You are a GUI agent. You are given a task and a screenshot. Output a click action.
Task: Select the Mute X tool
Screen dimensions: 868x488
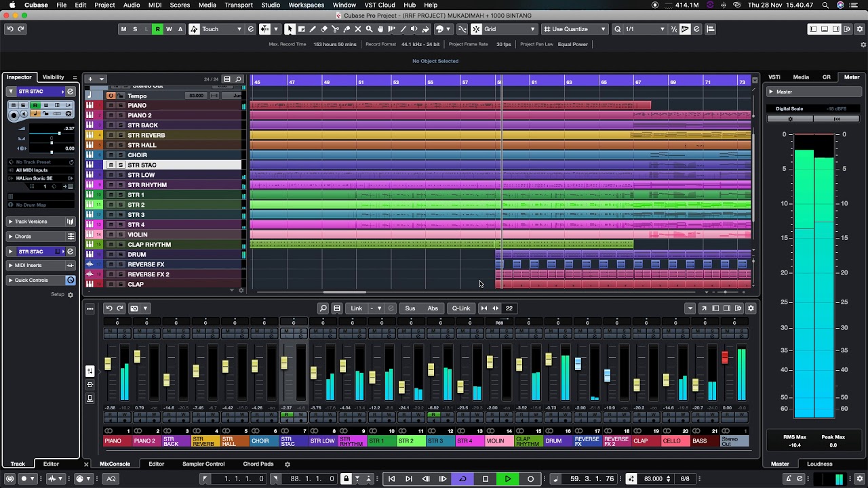pos(358,29)
